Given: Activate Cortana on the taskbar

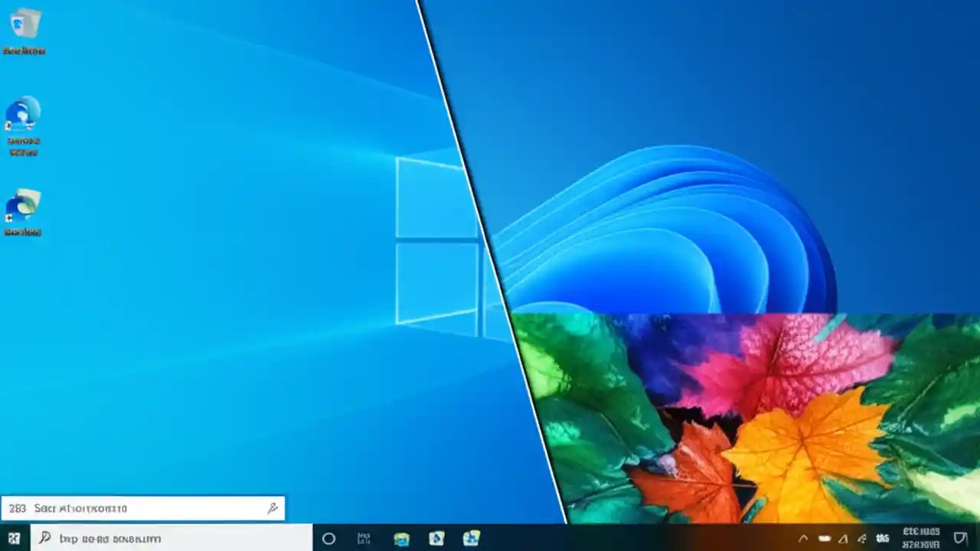Looking at the screenshot, I should [328, 538].
